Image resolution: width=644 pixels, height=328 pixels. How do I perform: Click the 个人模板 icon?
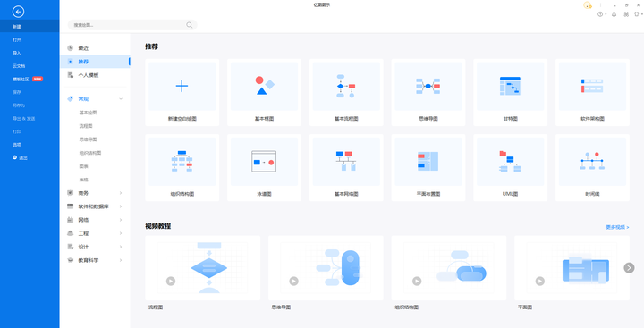pyautogui.click(x=71, y=75)
